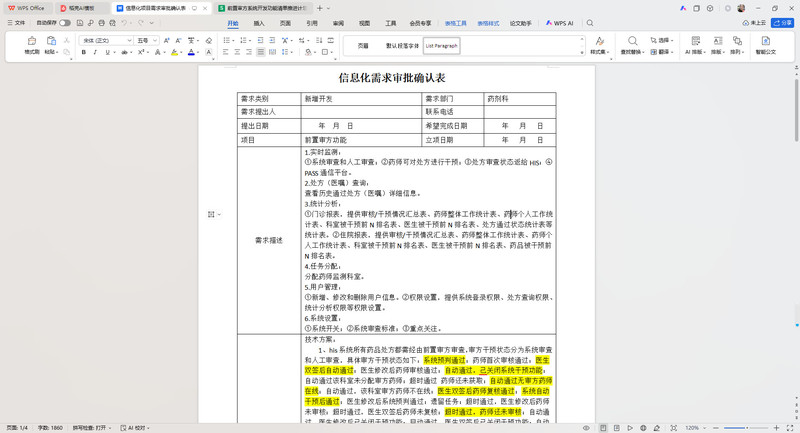Toggle underline formatting
Viewport: 800px width, 433px height.
point(107,52)
